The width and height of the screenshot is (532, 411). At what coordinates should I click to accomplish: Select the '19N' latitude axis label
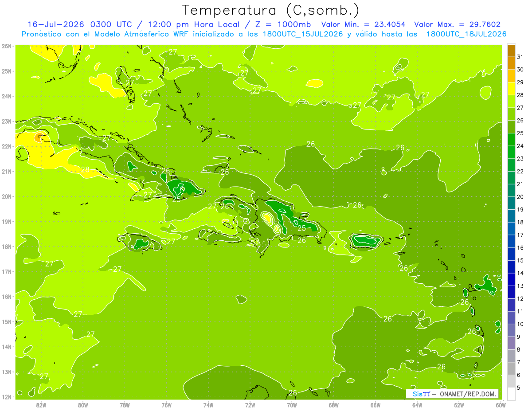[x=6, y=222]
